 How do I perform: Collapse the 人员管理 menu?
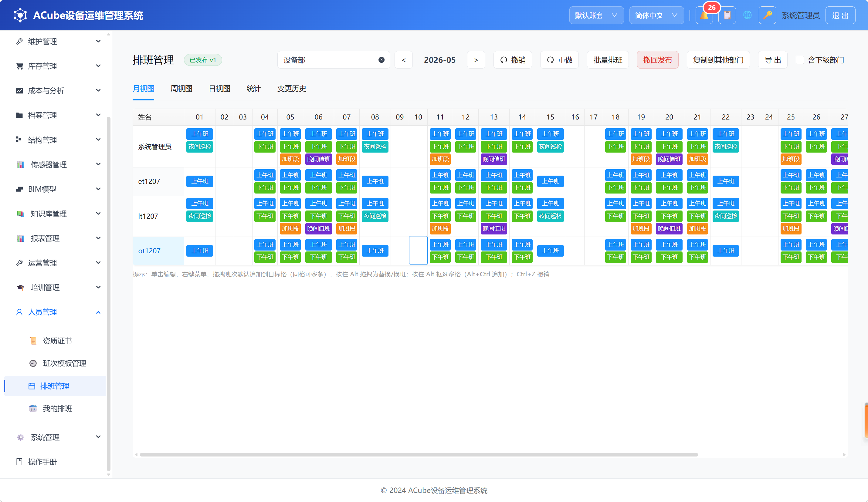click(x=58, y=312)
